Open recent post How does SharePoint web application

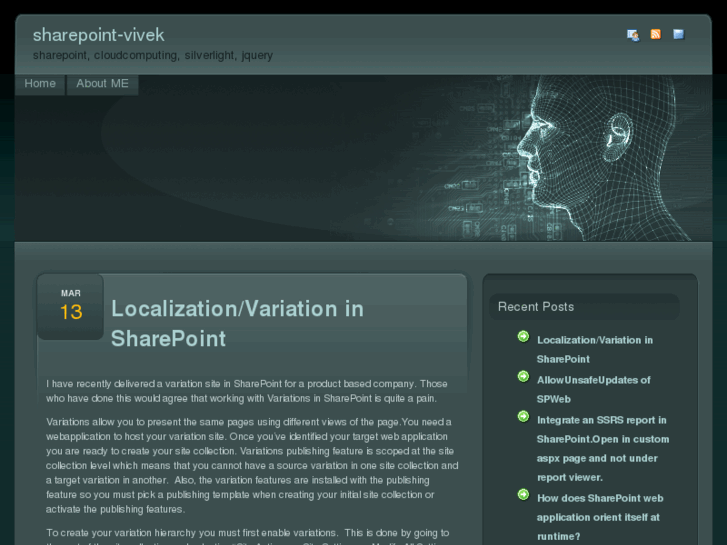click(600, 517)
